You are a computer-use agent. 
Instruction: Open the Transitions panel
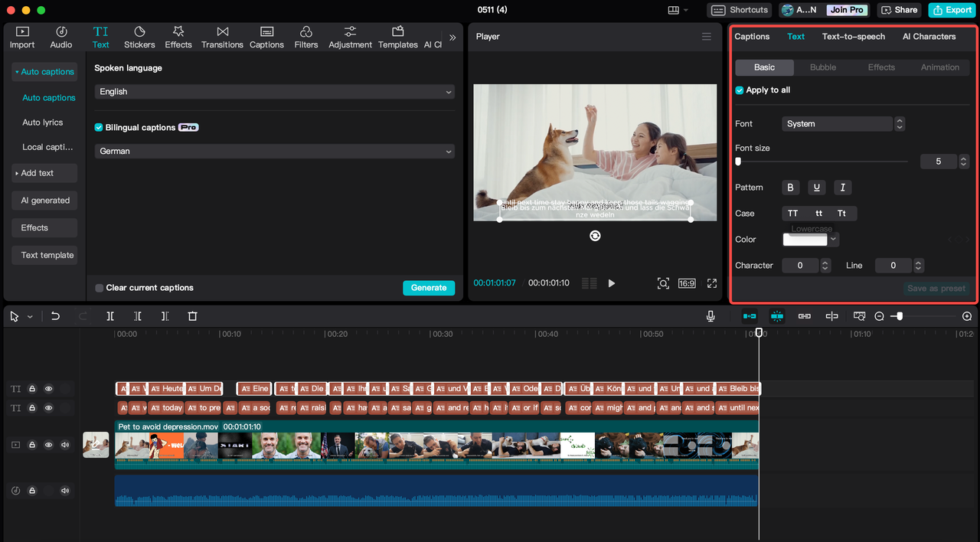point(222,37)
